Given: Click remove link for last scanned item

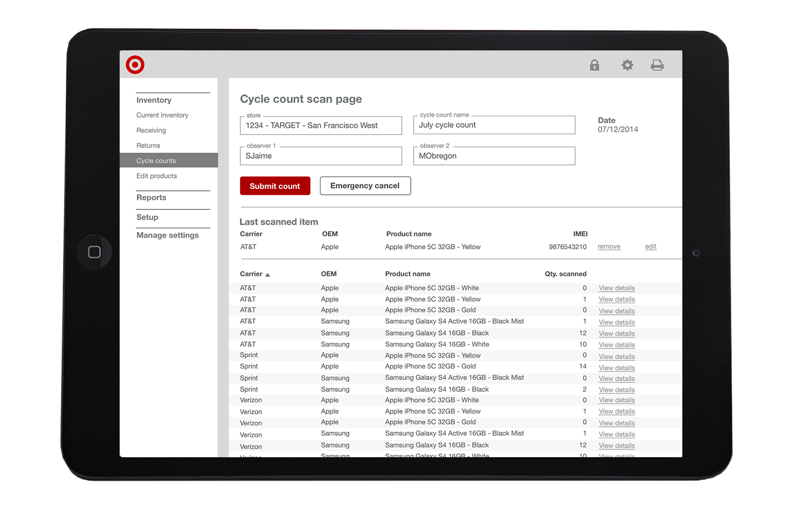Looking at the screenshot, I should (609, 247).
